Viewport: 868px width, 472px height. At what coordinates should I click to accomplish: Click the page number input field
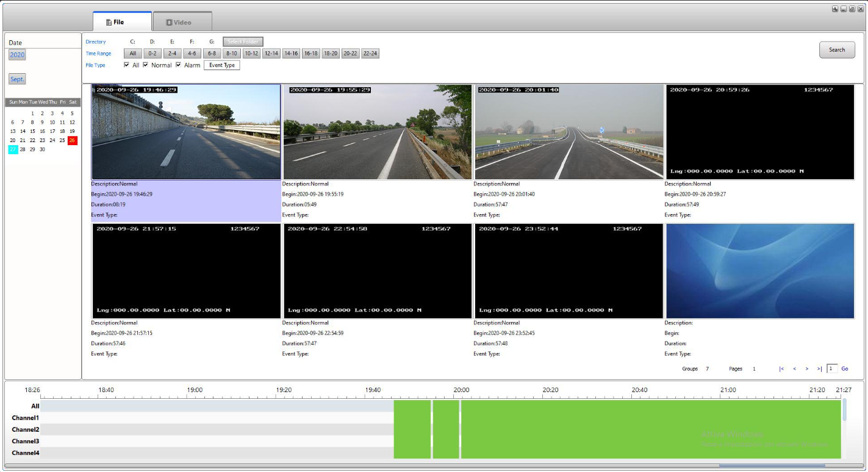click(832, 369)
